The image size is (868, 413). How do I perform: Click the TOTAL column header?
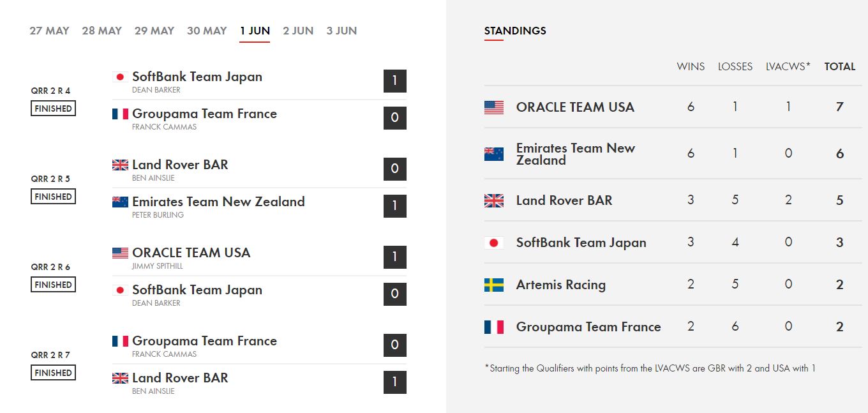840,66
